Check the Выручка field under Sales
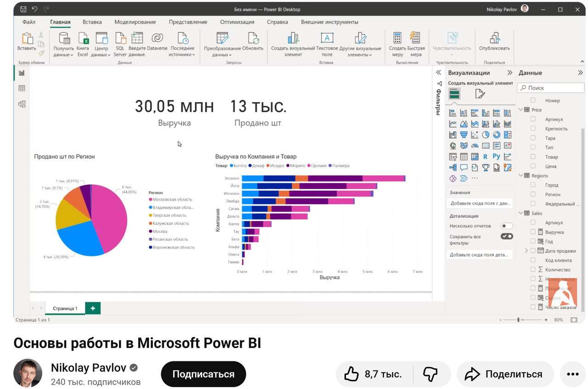Screen dimensions: 588x389 [x=533, y=232]
